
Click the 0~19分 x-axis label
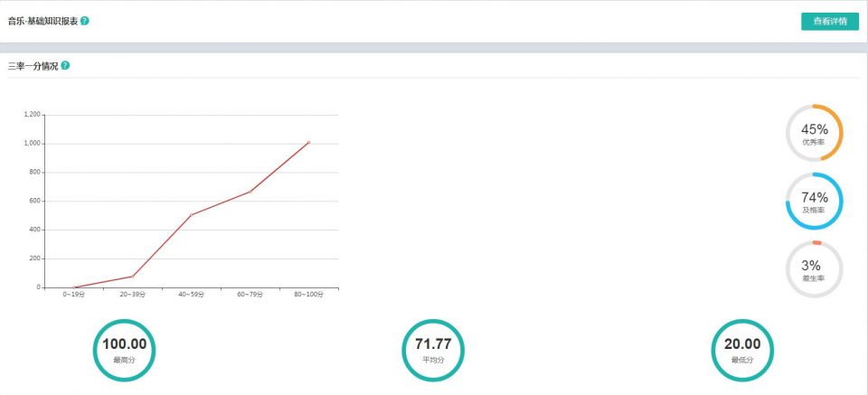74,295
